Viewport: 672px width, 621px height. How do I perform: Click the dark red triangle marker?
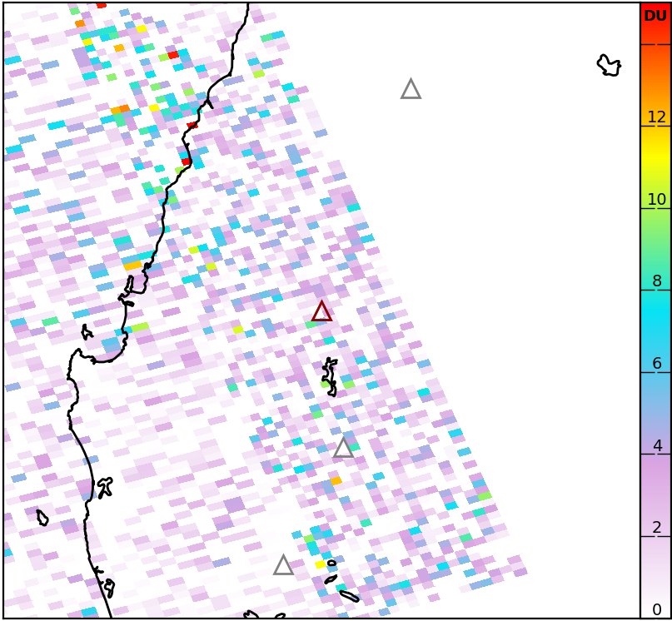tap(321, 311)
